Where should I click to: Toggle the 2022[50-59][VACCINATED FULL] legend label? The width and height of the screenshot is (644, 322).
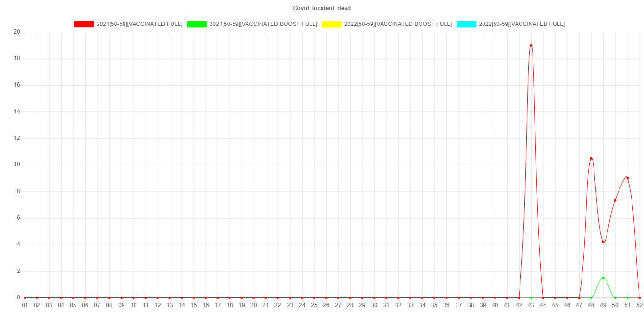[x=521, y=24]
